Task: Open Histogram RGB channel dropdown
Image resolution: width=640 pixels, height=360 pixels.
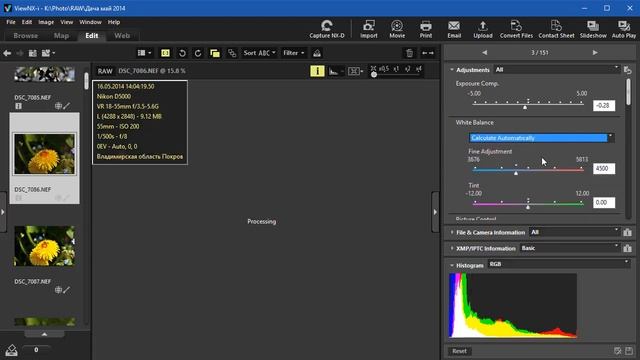Action: click(559, 264)
